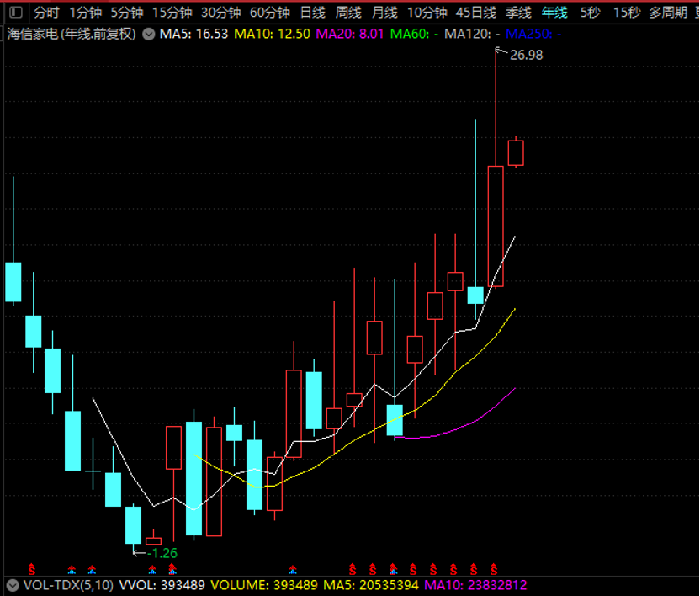The width and height of the screenshot is (700, 596).
Task: Select the highlighted 年线 yearly tab
Action: 554,13
